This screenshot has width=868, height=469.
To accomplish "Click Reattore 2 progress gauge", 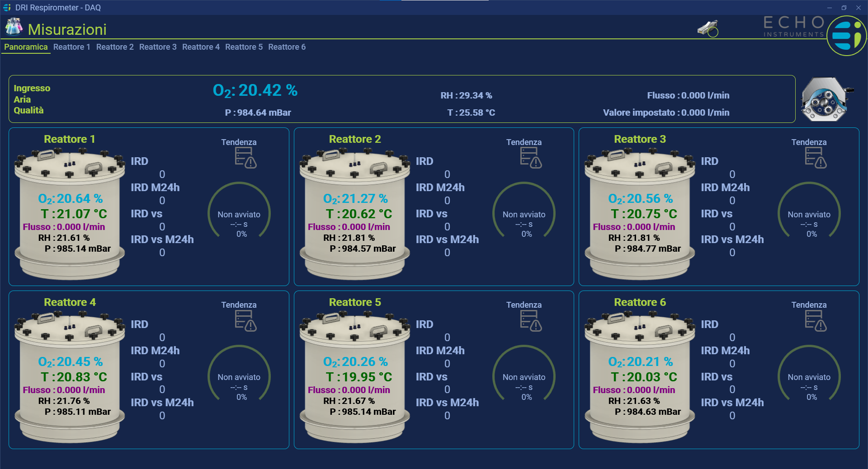I will 524,213.
